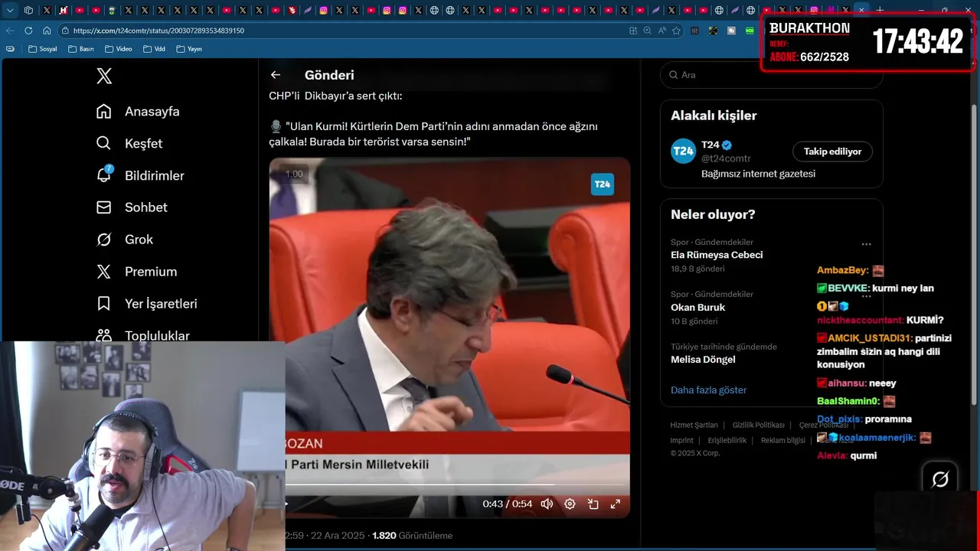
Task: Click the split screen icon in address bar
Action: coord(633,31)
